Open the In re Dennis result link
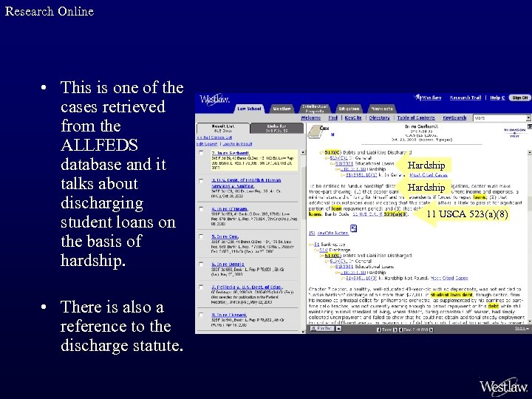Image resolution: width=532 pixels, height=399 pixels. click(x=228, y=264)
